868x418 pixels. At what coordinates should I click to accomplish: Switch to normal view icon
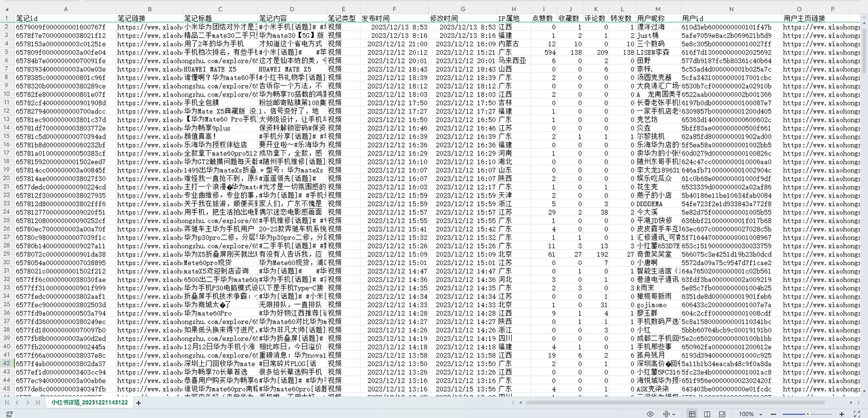(x=691, y=414)
